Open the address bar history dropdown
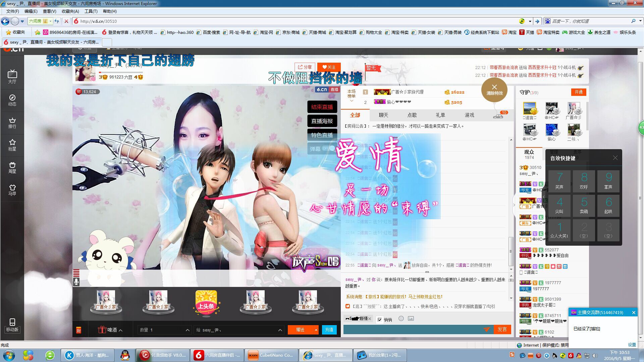This screenshot has width=644, height=362. coord(530,21)
